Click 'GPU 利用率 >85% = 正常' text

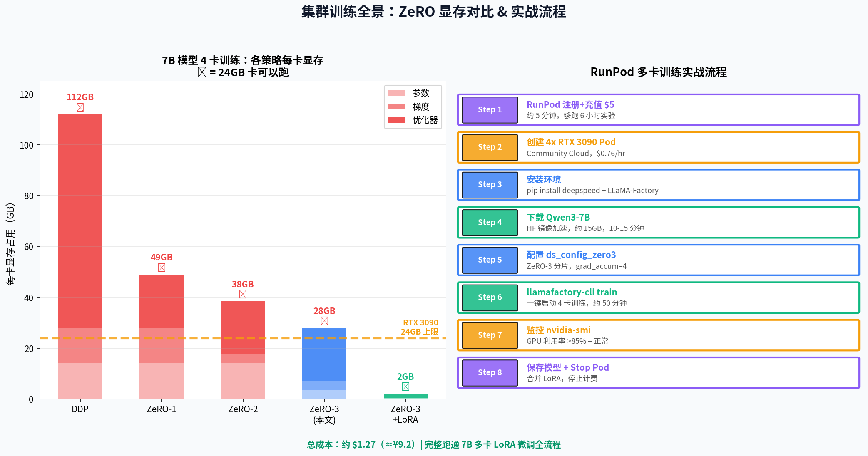(x=567, y=341)
